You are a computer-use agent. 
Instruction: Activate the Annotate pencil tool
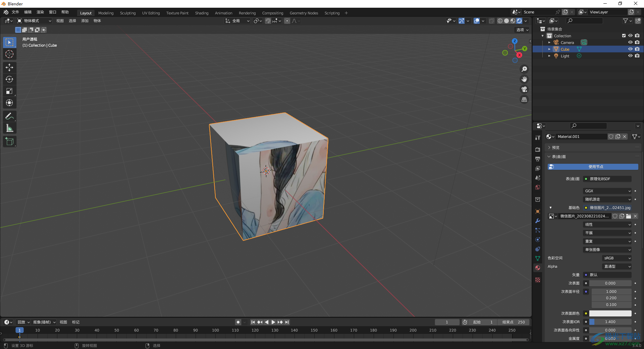9,116
